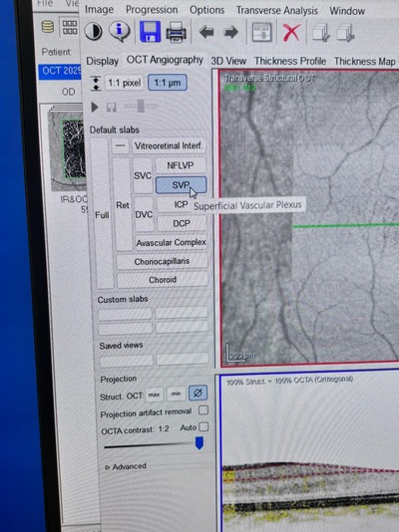Click the animation speed slider near play
Viewport: 399px width, 532px height.
tap(141, 106)
